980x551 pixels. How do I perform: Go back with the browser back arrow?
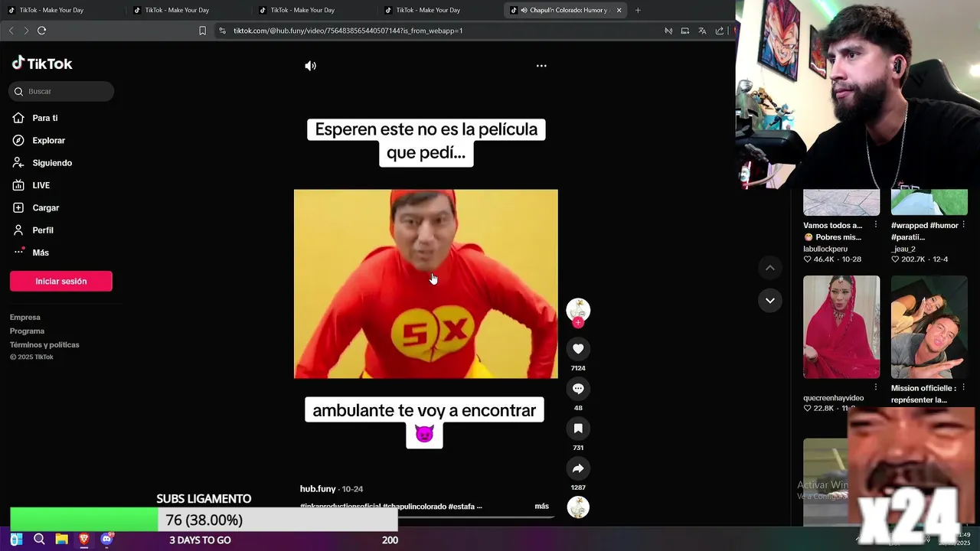click(11, 31)
